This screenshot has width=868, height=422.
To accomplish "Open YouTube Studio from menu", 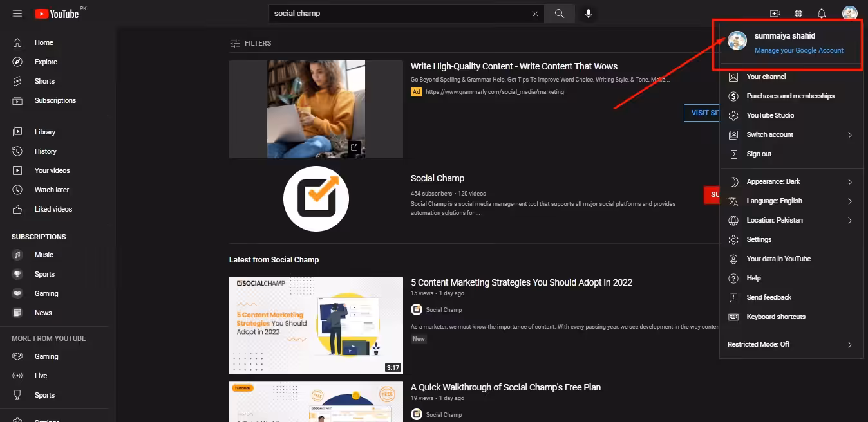I will click(x=791, y=115).
